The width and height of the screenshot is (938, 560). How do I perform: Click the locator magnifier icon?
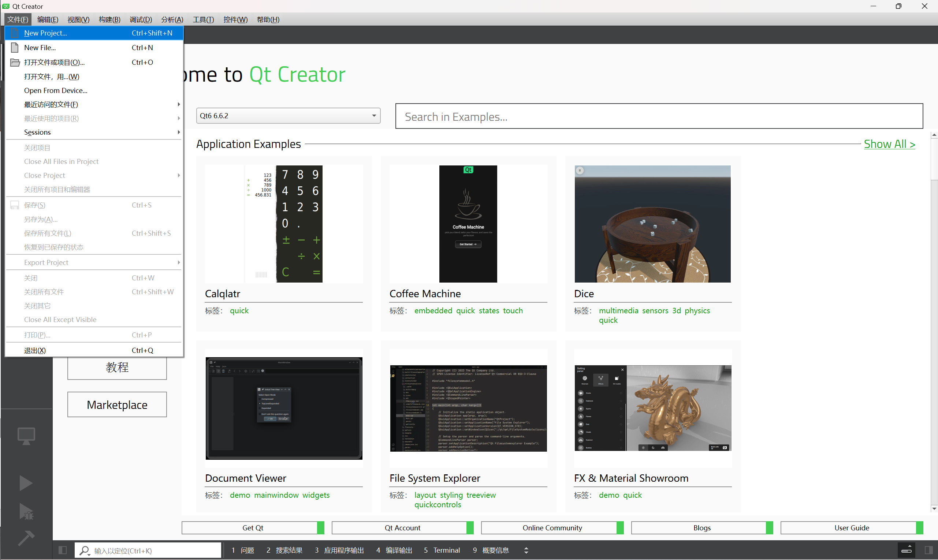coord(85,550)
